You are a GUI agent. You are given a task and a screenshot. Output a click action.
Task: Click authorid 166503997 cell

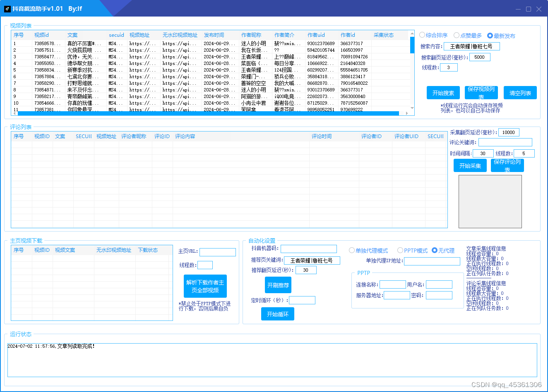click(351, 50)
